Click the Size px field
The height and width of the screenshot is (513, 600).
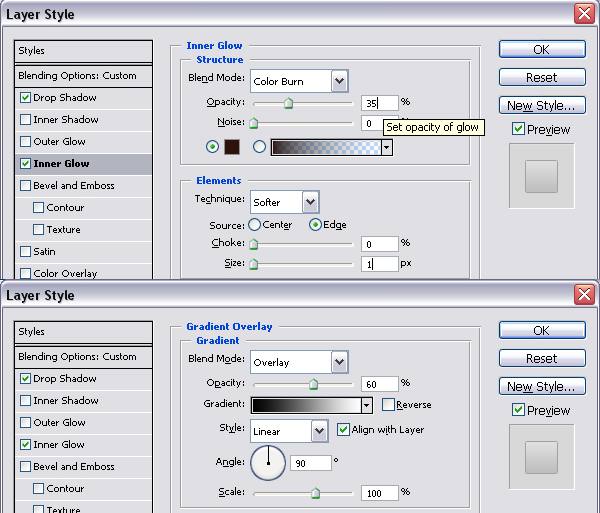tap(380, 264)
